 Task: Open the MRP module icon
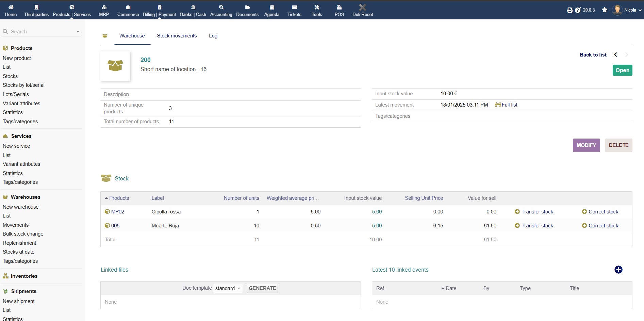[x=104, y=7]
